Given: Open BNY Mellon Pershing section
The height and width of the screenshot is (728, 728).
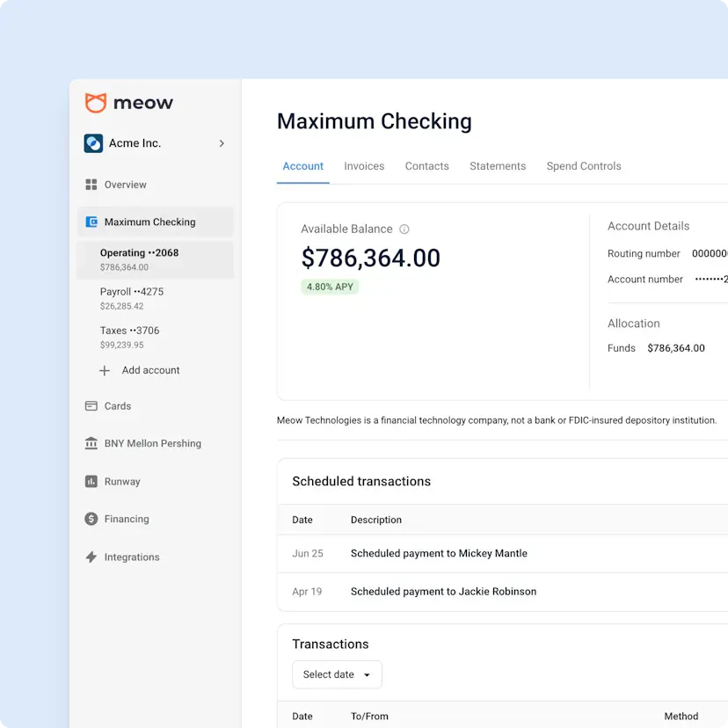Looking at the screenshot, I should (155, 443).
